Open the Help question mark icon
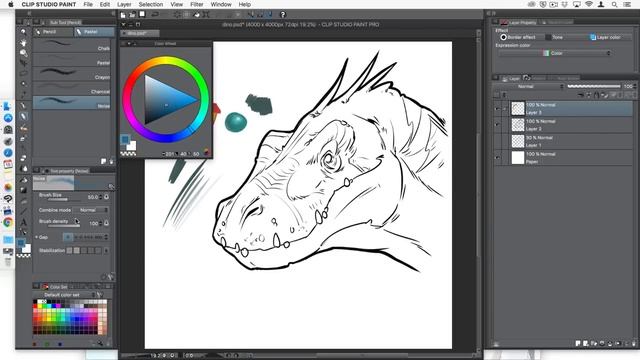 tap(282, 15)
